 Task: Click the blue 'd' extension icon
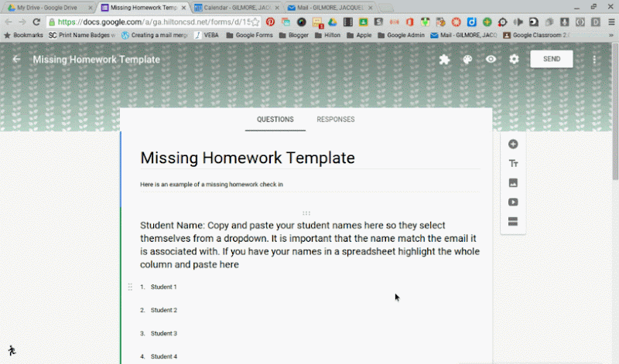[x=471, y=22]
